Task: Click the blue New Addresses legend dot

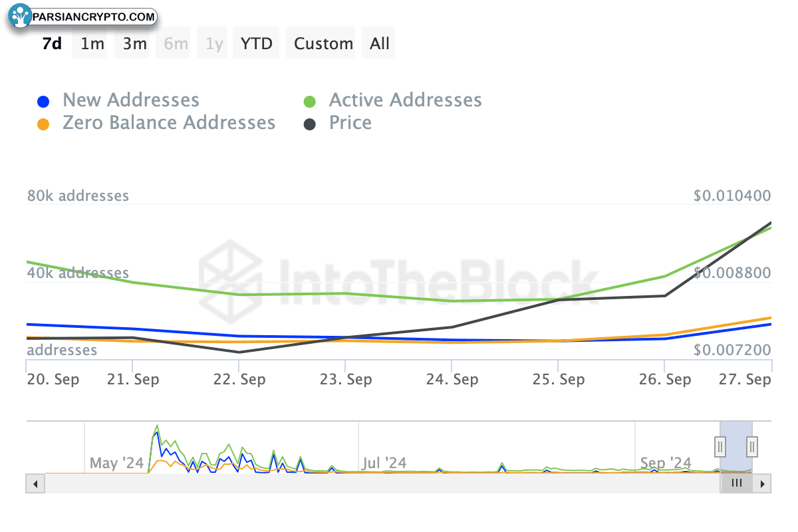Action: pyautogui.click(x=43, y=102)
